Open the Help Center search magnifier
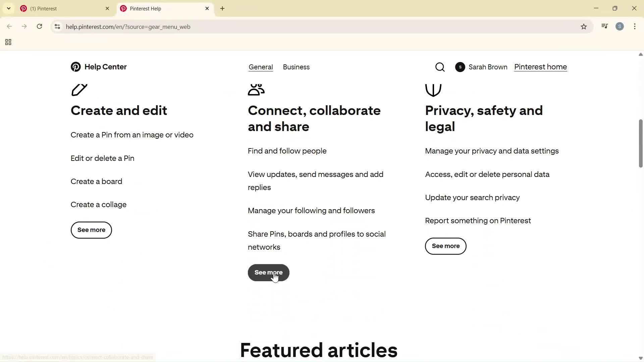 440,67
